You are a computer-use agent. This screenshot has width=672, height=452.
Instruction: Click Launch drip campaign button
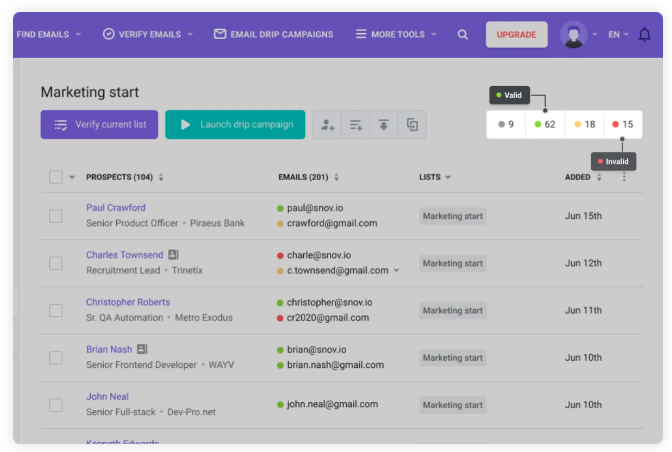click(x=235, y=125)
